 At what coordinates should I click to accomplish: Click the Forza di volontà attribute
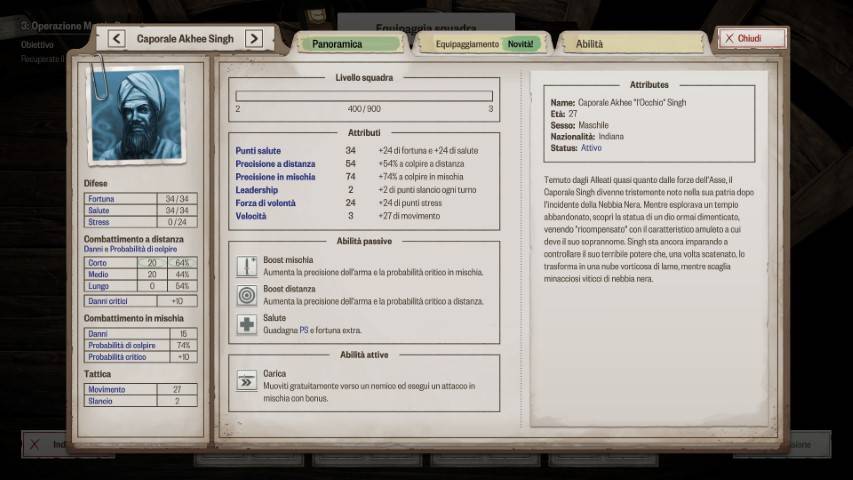pos(267,202)
